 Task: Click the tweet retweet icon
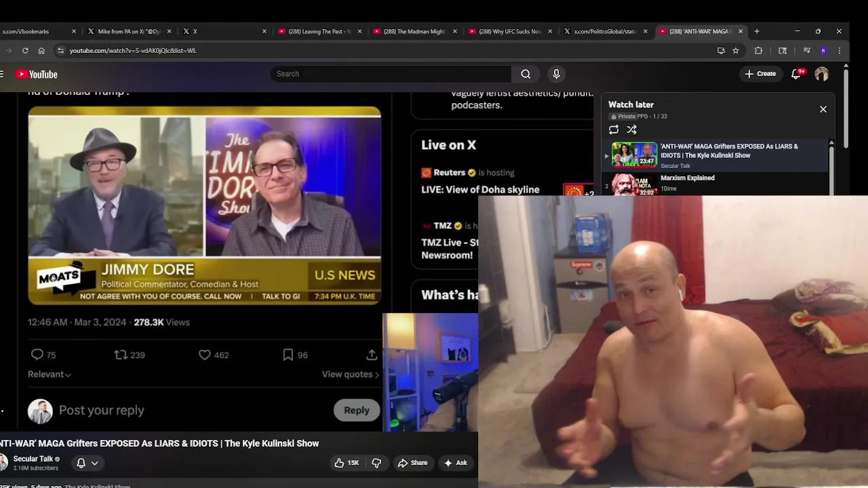click(121, 354)
